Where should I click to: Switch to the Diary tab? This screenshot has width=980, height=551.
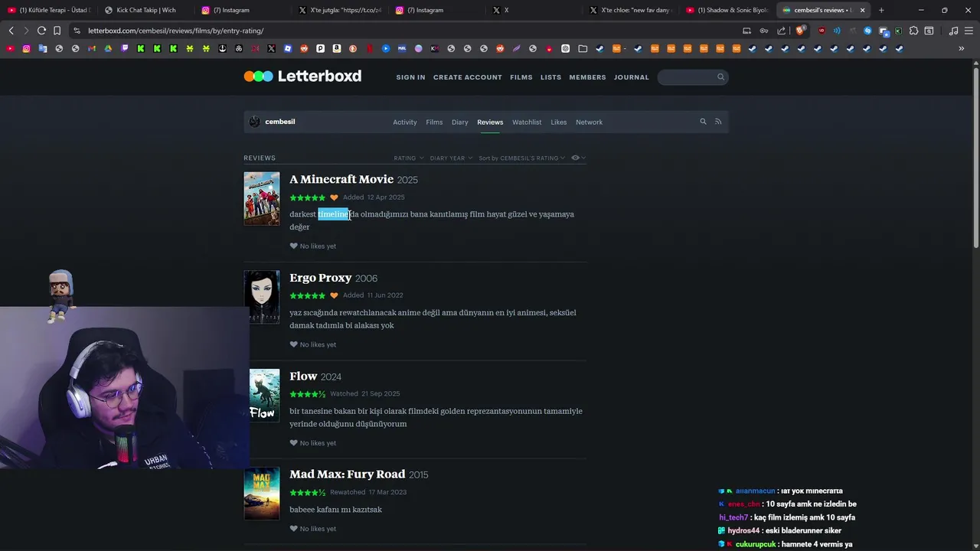(459, 122)
